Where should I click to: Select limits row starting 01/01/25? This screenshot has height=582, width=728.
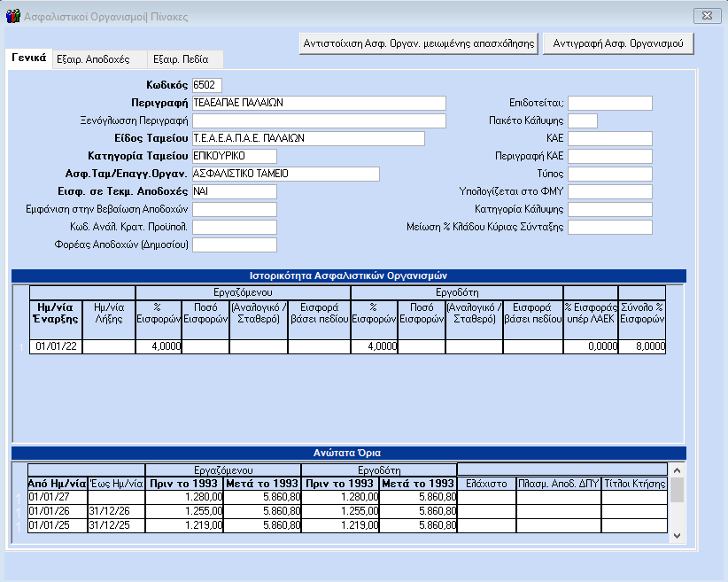click(347, 525)
